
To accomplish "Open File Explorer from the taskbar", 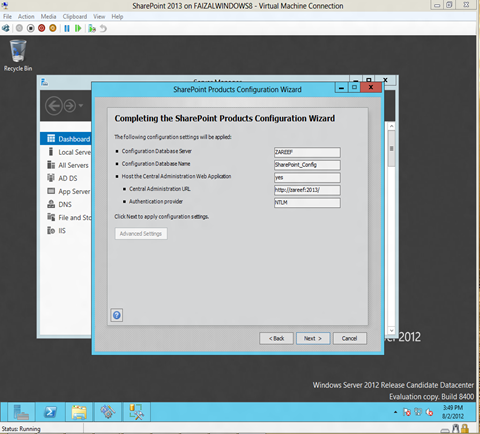I will pos(79,412).
